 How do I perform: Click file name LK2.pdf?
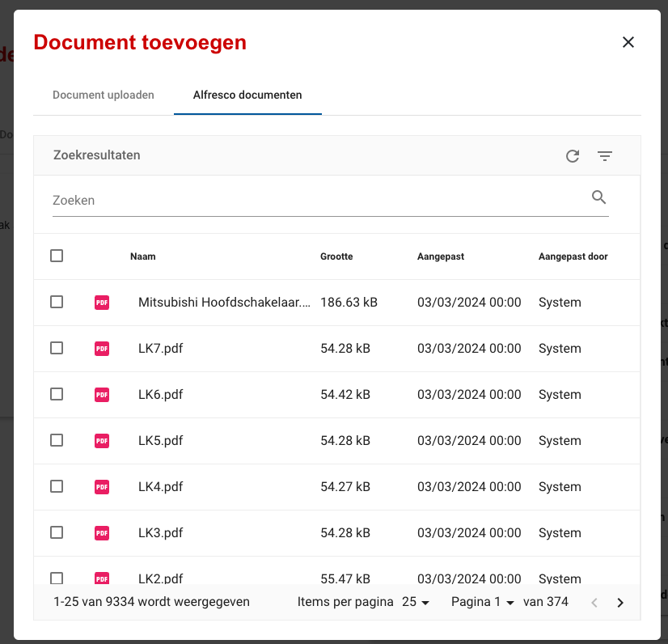[x=161, y=578]
